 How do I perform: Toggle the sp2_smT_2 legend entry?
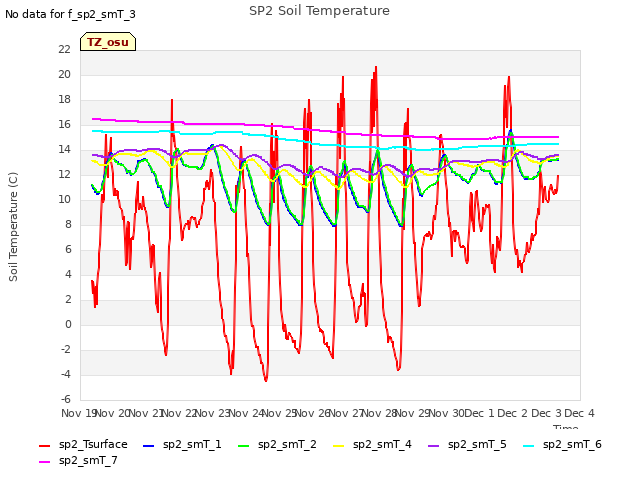(x=277, y=444)
